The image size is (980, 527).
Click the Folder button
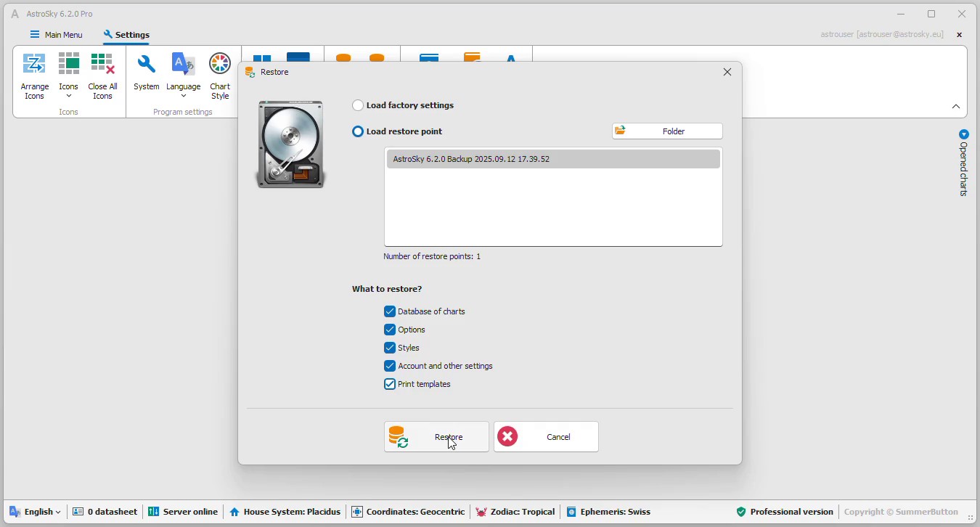(x=667, y=131)
